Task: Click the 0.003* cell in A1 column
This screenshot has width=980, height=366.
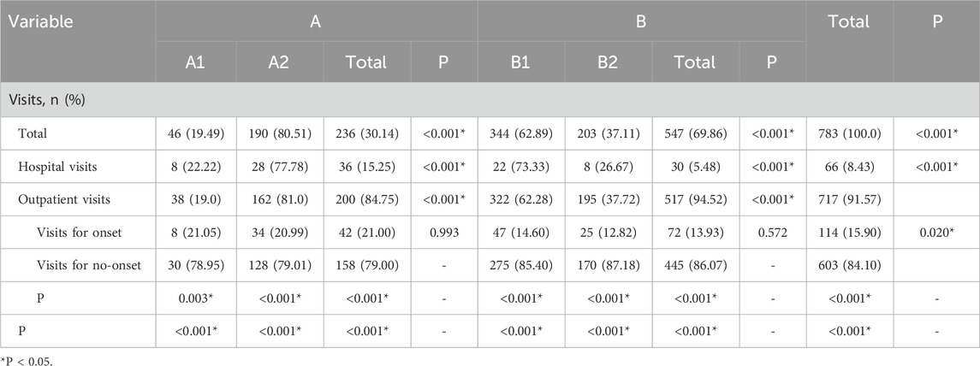Action: click(x=196, y=298)
